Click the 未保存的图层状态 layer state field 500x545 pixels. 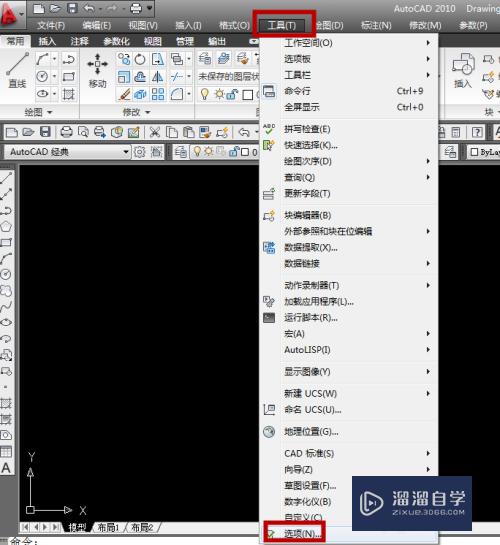coord(228,76)
